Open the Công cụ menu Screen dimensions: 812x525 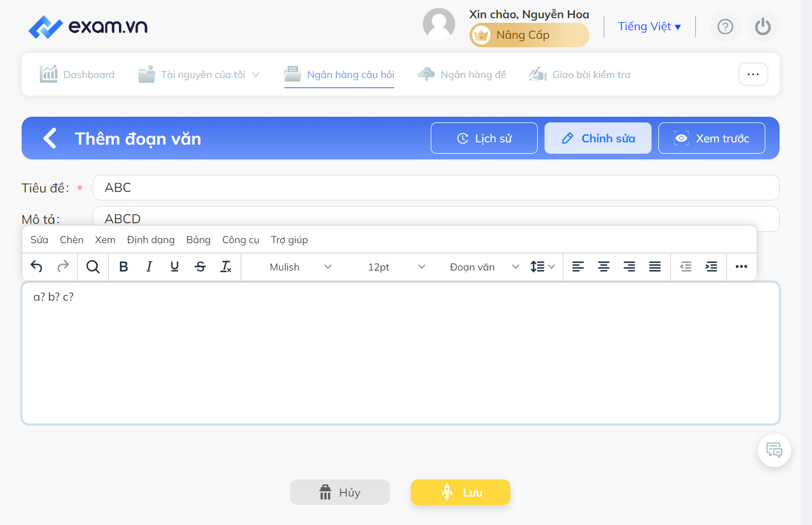(x=241, y=240)
